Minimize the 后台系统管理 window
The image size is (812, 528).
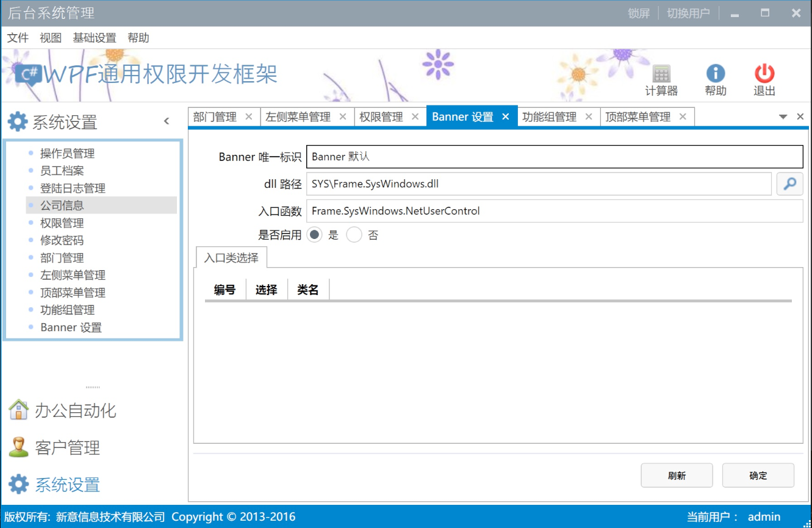click(735, 13)
